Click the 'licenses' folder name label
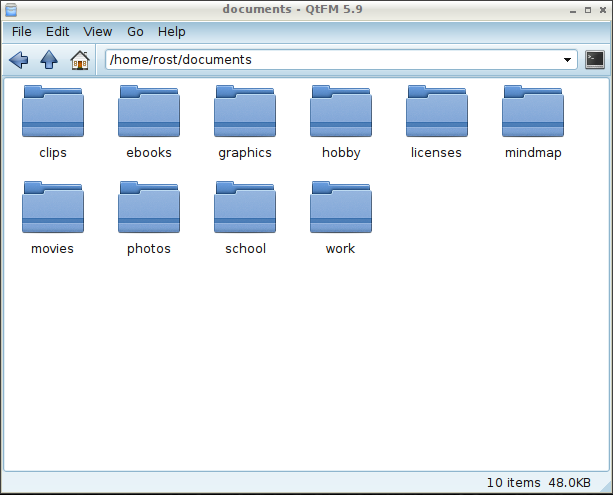This screenshot has width=613, height=495. click(436, 152)
